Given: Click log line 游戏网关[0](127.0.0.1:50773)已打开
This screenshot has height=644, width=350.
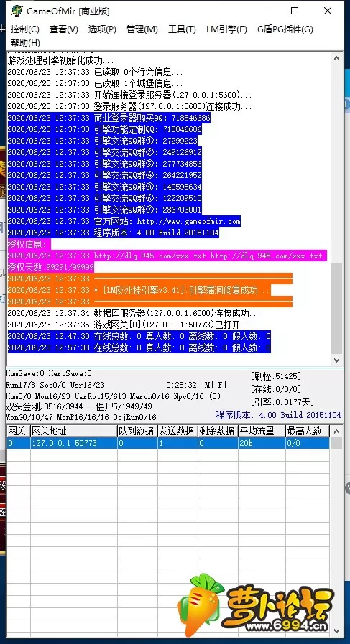Looking at the screenshot, I should click(129, 325).
